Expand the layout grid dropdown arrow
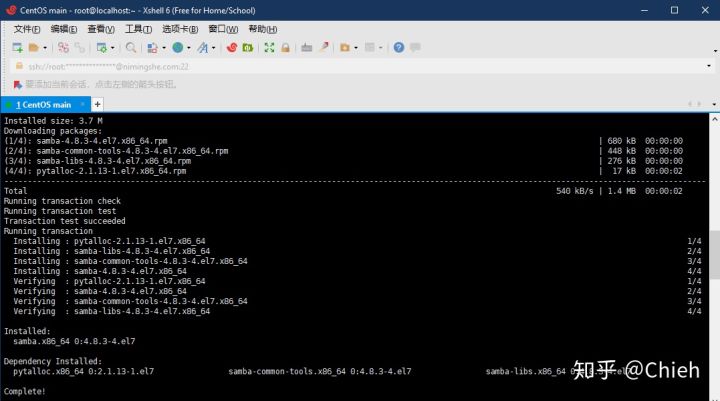 pos(381,48)
